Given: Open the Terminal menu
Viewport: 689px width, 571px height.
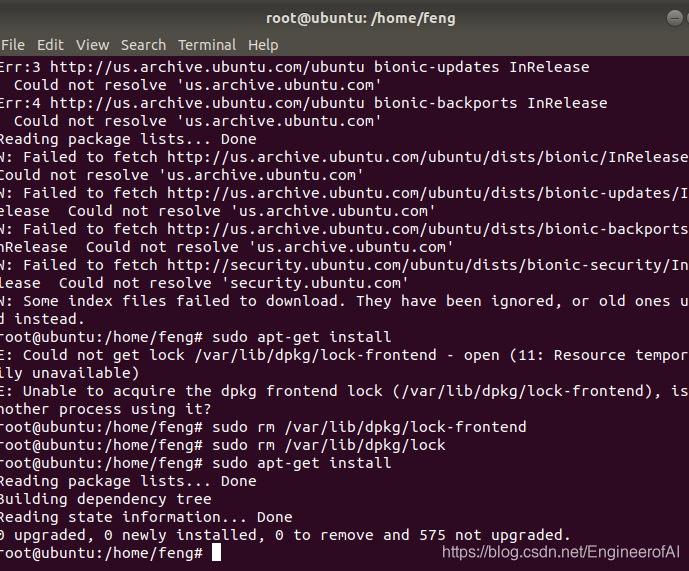Looking at the screenshot, I should coord(207,45).
